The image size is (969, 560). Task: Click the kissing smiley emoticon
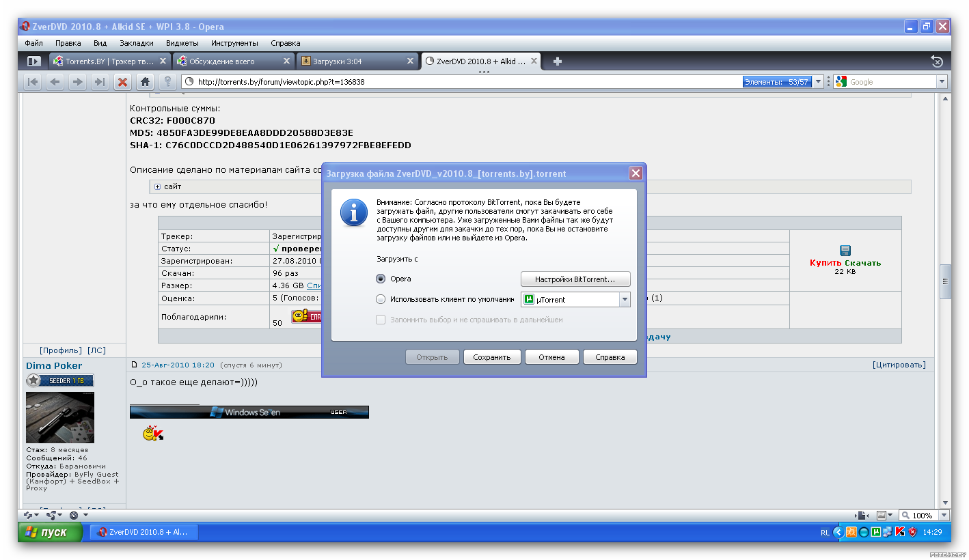(154, 433)
